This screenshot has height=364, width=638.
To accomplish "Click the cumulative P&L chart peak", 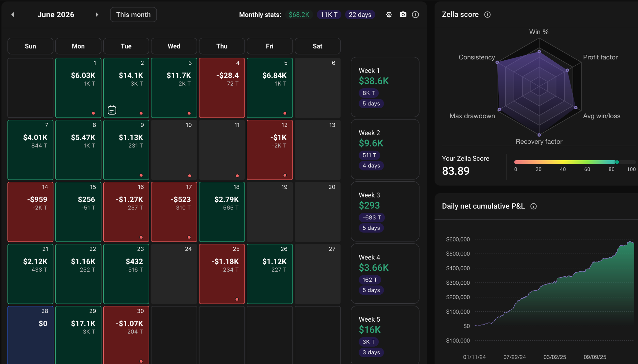I will click(x=630, y=241).
